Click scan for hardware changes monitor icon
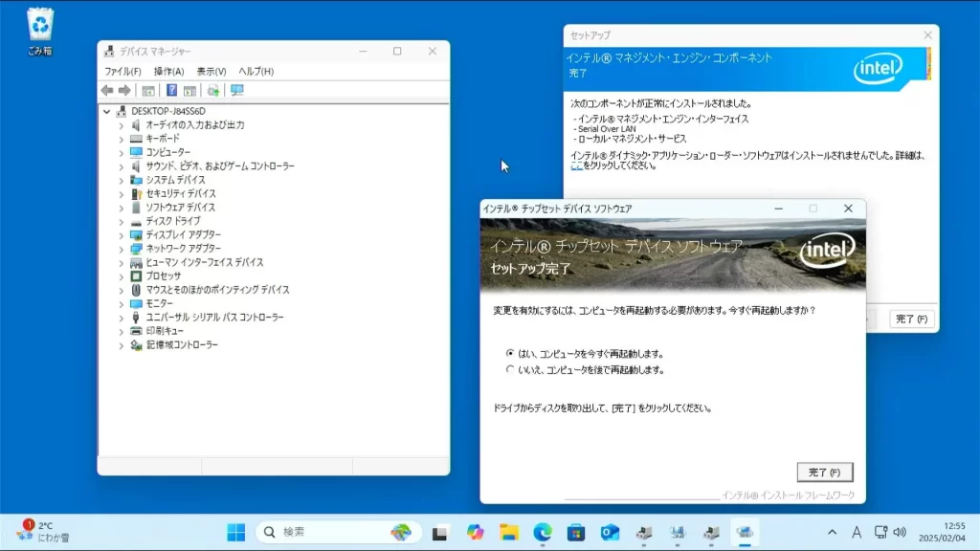This screenshot has width=980, height=551. click(x=236, y=90)
